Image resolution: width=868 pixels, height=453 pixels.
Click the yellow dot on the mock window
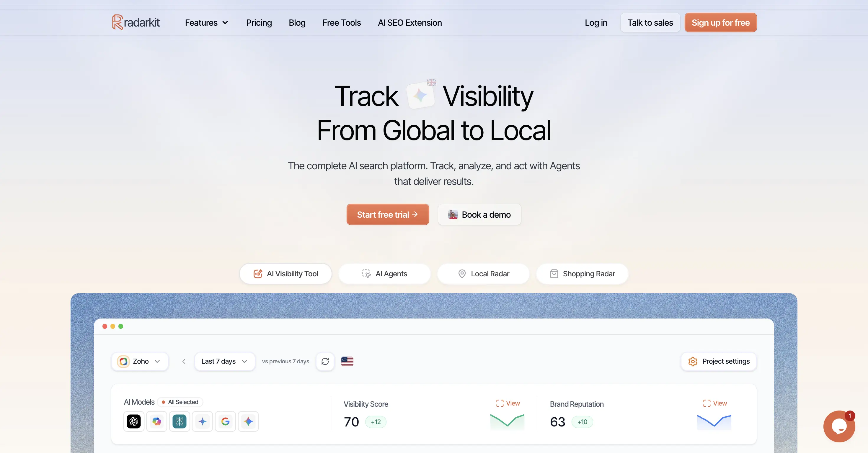click(x=113, y=326)
